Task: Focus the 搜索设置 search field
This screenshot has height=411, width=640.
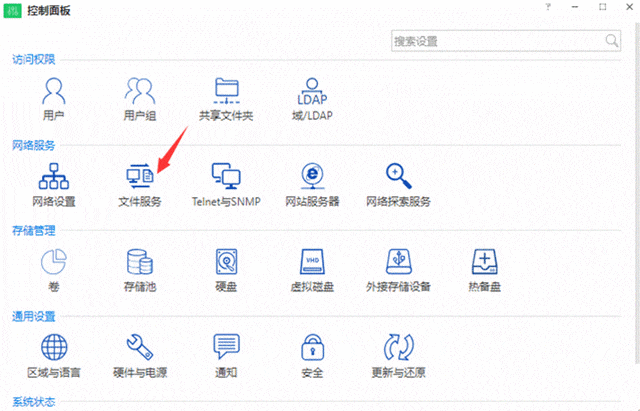Action: pos(506,41)
